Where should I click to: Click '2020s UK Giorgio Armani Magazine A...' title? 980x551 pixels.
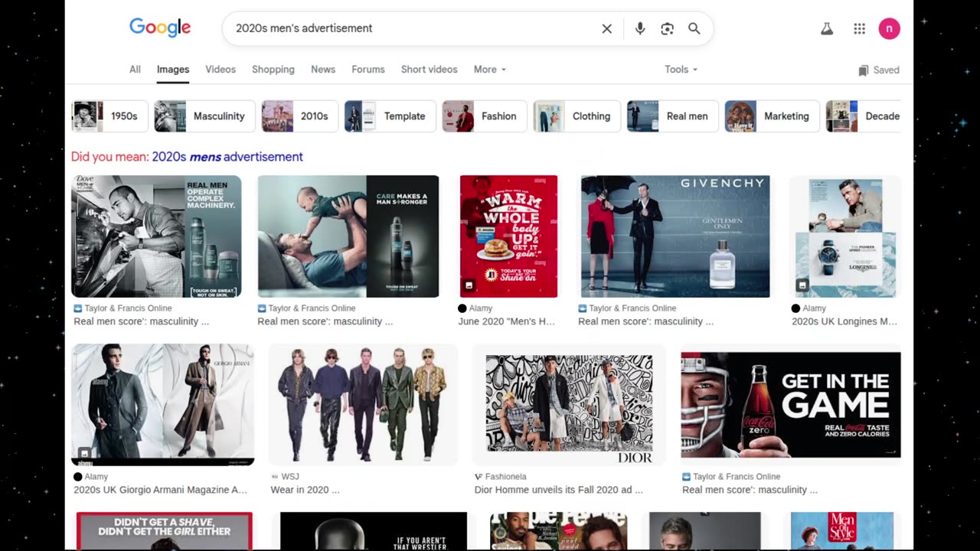(160, 490)
